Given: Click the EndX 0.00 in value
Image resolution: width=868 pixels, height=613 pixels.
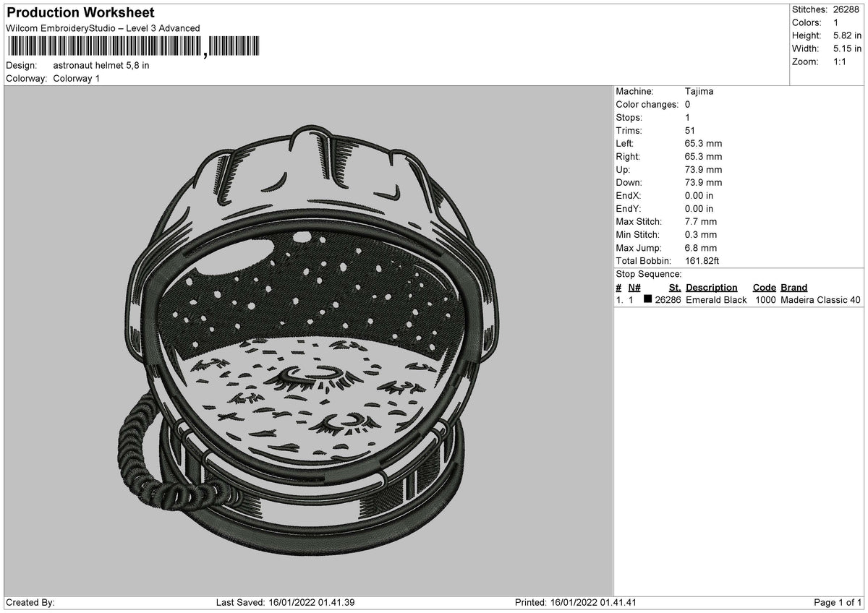Looking at the screenshot, I should (699, 196).
